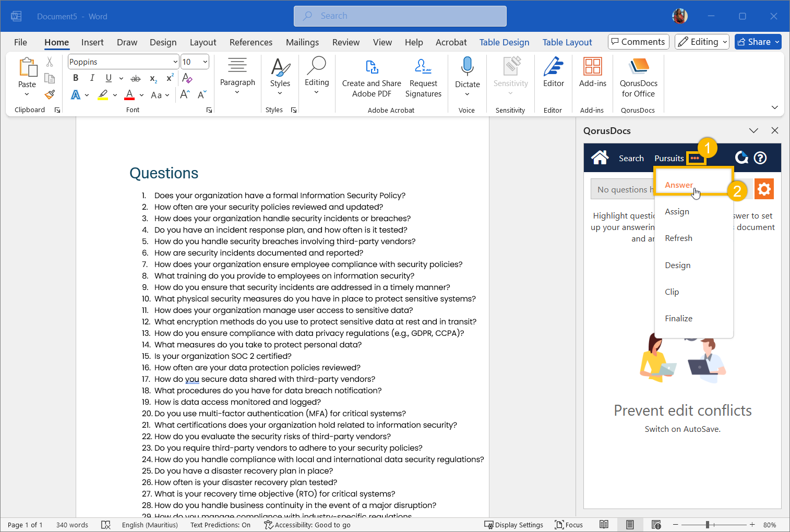Open the font size dropdown

click(205, 62)
